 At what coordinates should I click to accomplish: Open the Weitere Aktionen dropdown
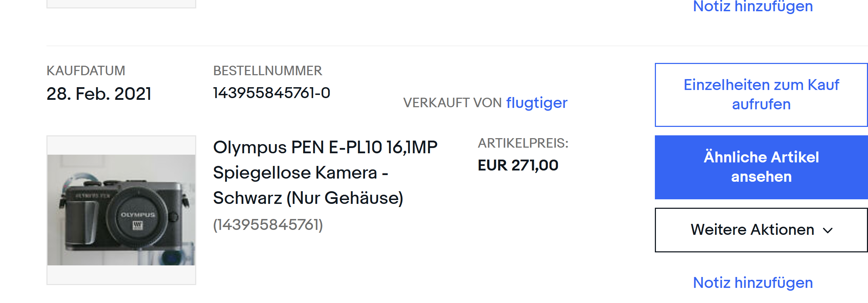coord(761,230)
